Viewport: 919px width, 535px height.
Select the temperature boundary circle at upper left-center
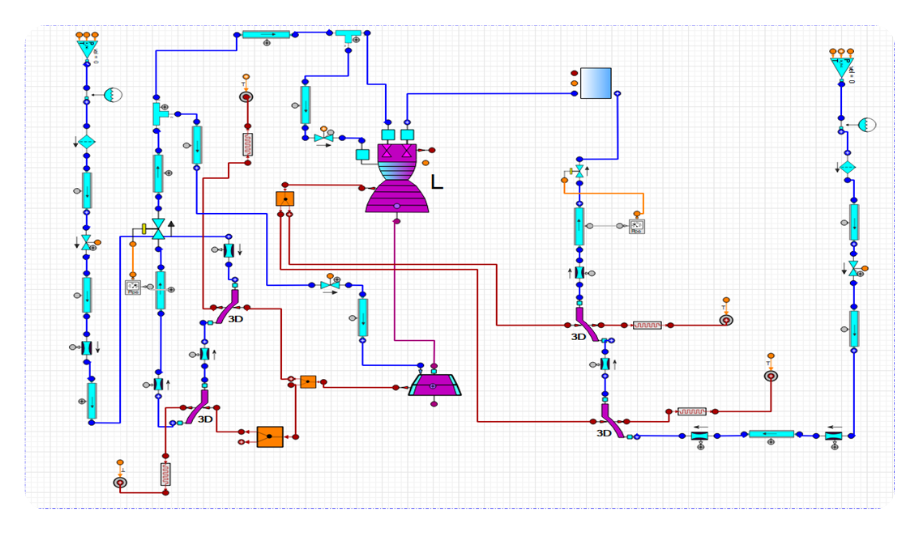tap(246, 97)
